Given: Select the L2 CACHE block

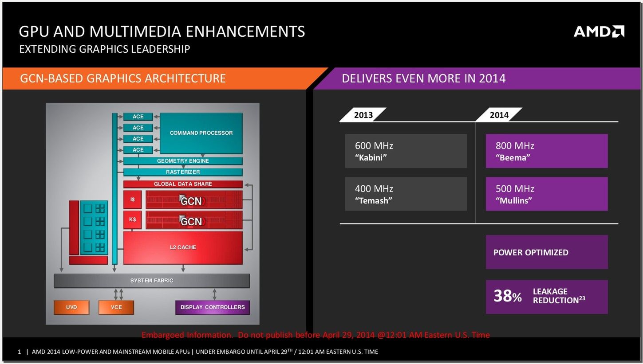Looking at the screenshot, I should (183, 247).
